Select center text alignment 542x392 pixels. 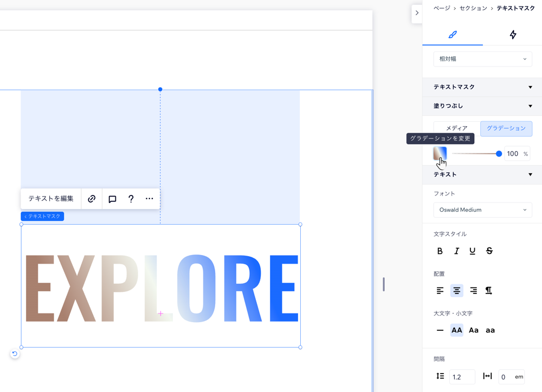tap(456, 291)
